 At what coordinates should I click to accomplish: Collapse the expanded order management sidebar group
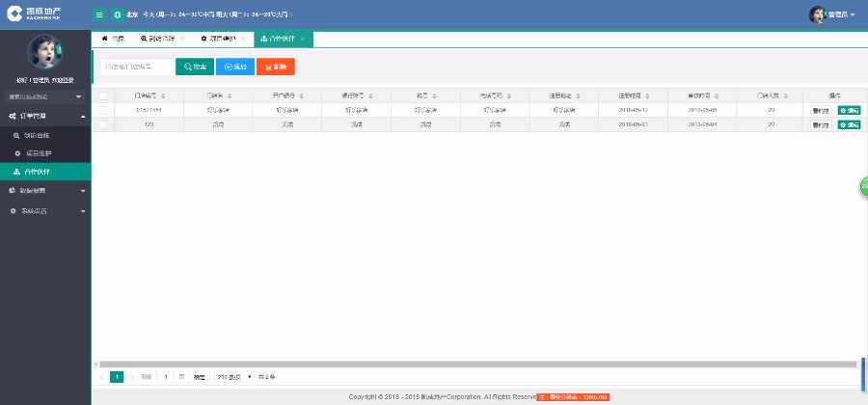click(45, 116)
